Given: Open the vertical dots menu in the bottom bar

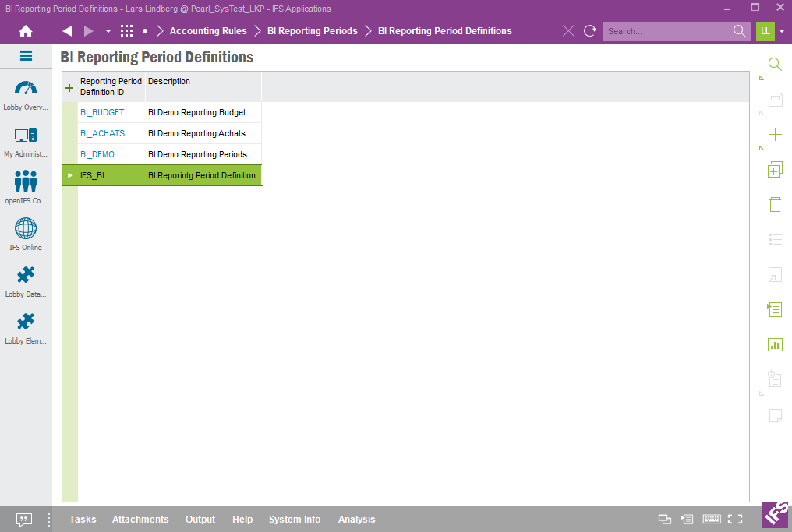Looking at the screenshot, I should point(49,520).
